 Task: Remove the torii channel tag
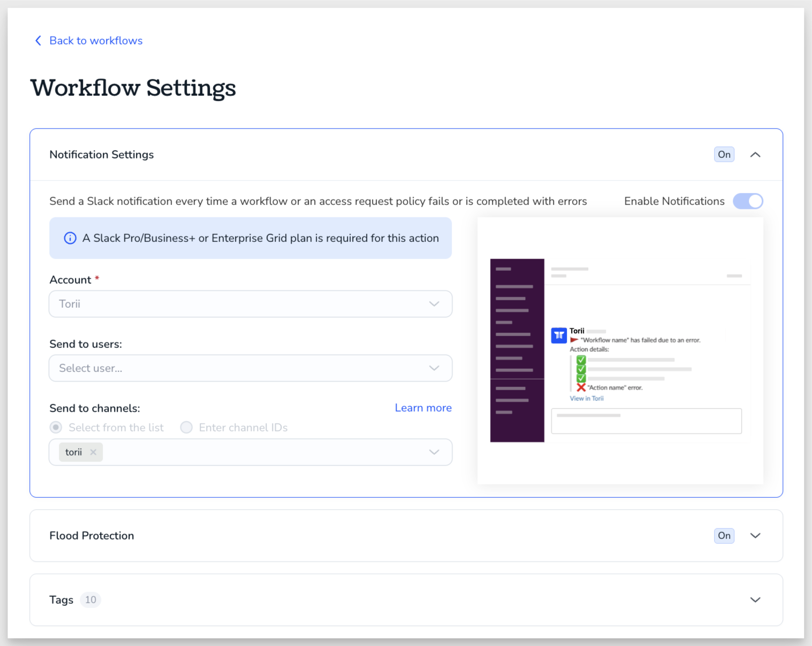click(x=93, y=452)
